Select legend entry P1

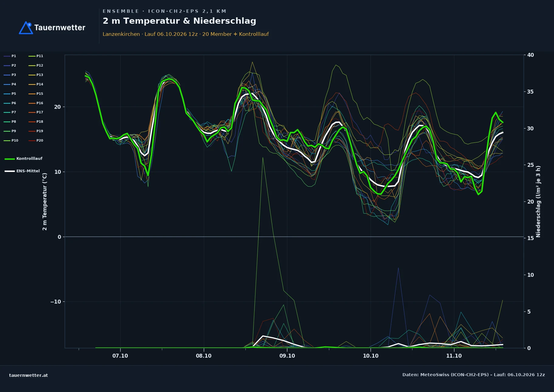[x=10, y=56]
